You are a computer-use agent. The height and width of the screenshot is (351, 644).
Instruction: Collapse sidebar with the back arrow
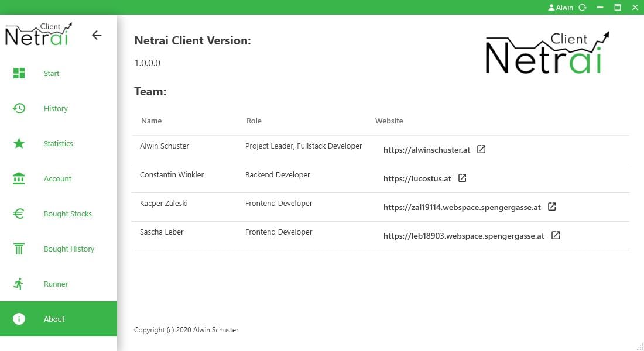click(97, 35)
